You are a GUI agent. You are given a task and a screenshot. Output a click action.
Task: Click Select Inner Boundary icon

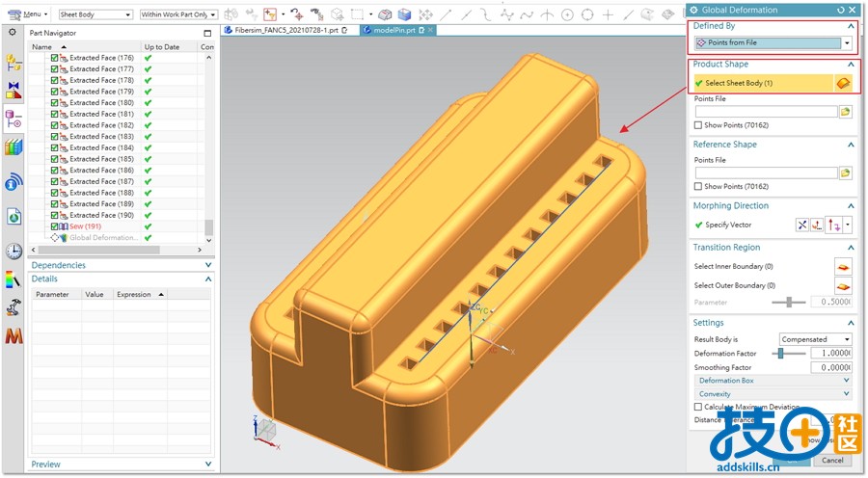[843, 267]
